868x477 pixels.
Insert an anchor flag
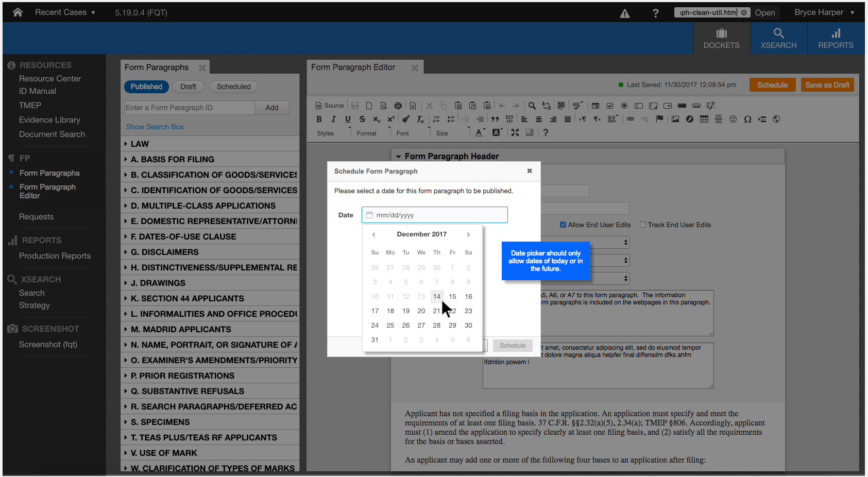[659, 119]
